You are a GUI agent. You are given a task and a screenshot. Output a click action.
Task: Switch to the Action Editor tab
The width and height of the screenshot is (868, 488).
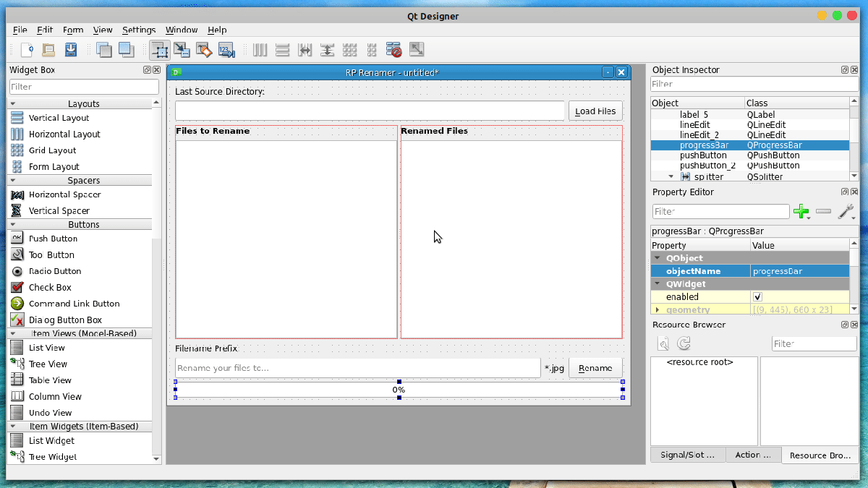(x=753, y=455)
